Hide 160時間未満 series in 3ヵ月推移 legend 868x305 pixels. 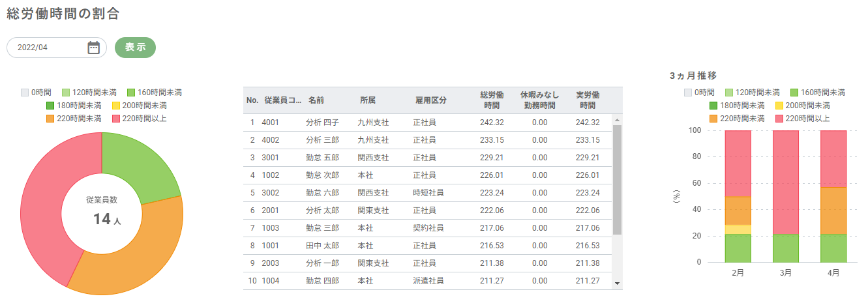817,93
